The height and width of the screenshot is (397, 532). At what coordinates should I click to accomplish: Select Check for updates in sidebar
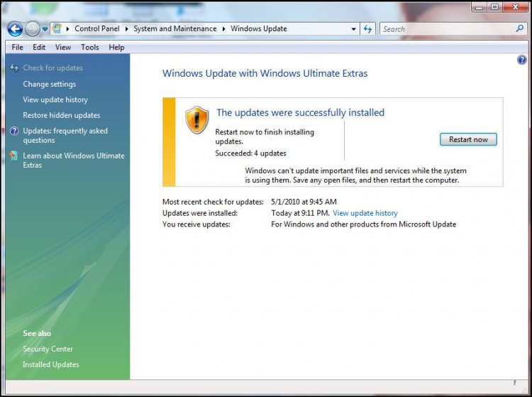pos(53,68)
